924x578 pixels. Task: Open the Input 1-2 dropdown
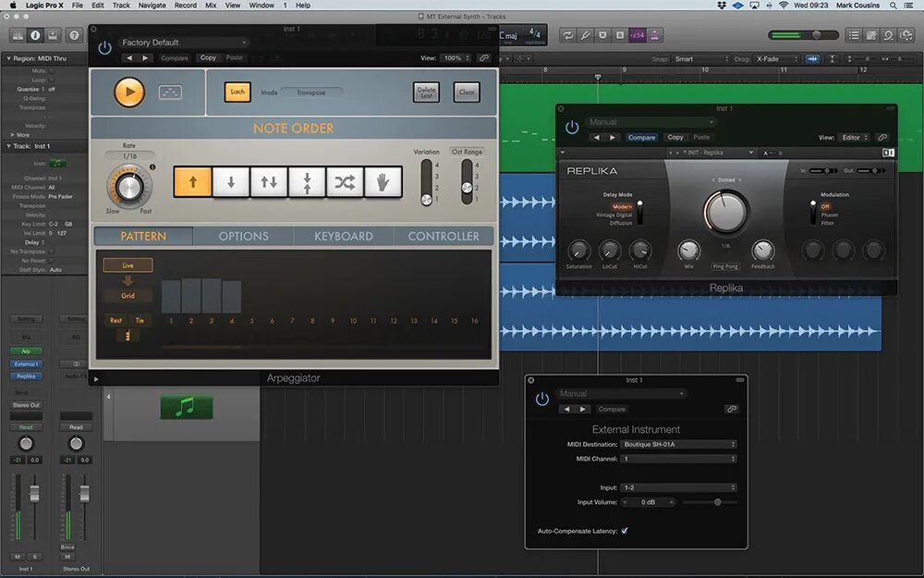pos(679,487)
